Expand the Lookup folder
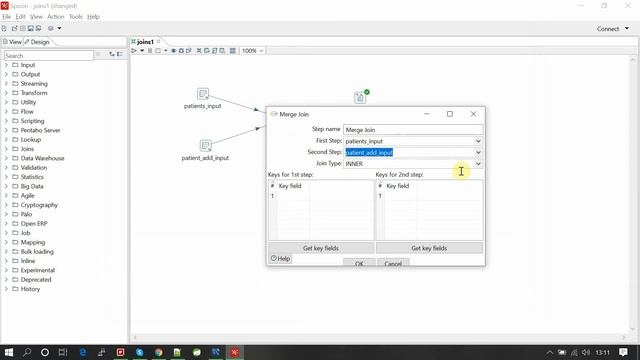Screen dimensions: 640x360 pos(6,140)
